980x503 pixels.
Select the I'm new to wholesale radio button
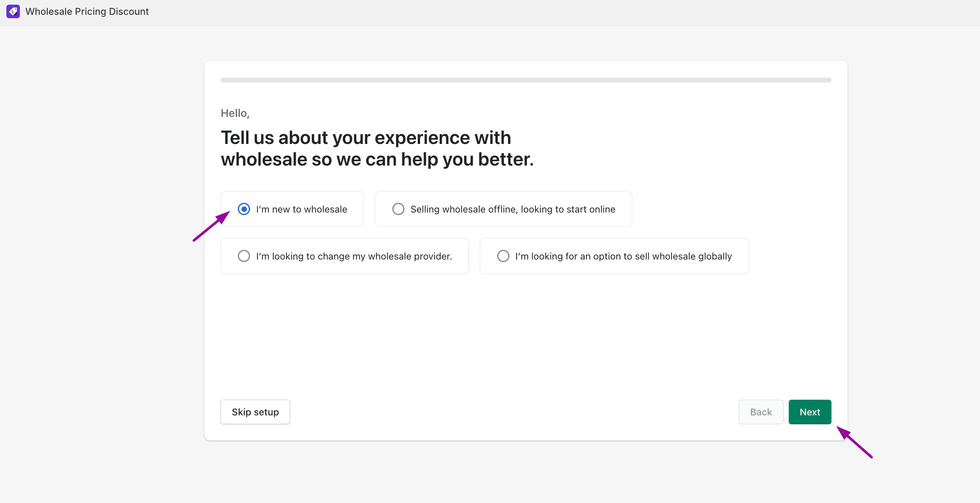[244, 209]
